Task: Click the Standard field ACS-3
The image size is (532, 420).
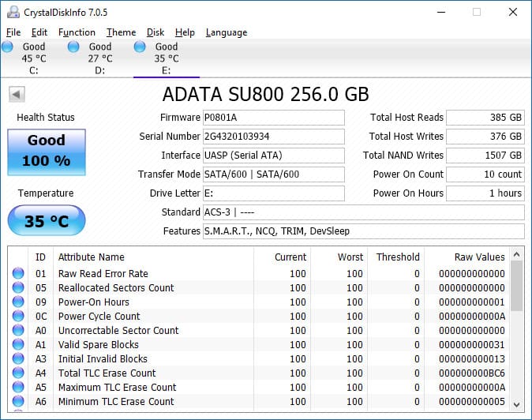Action: (x=364, y=212)
